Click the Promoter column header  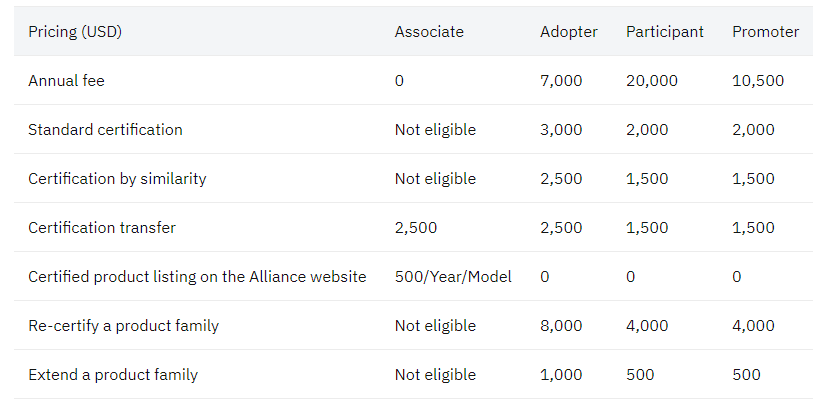coord(765,32)
